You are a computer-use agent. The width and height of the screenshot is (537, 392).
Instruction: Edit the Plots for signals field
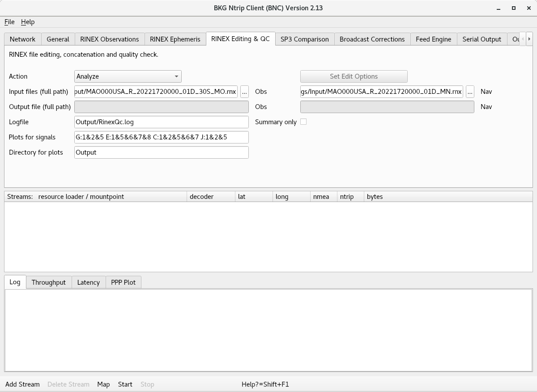[x=161, y=137]
